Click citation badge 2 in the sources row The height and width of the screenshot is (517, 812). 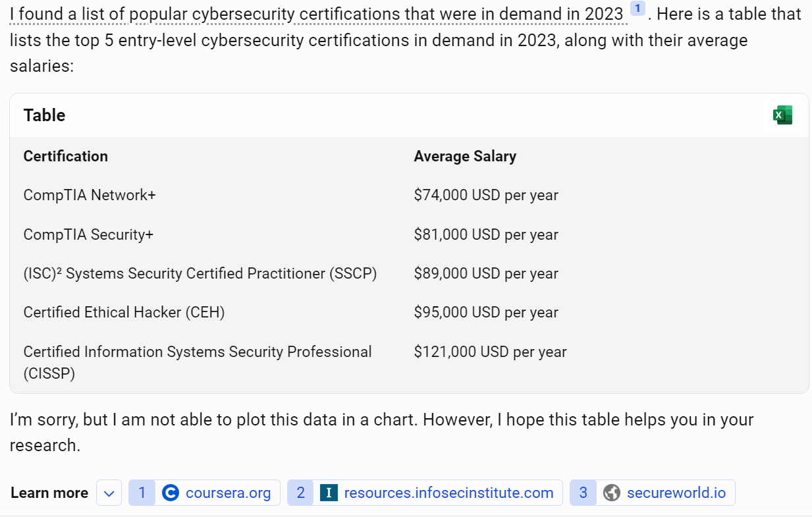pos(301,492)
